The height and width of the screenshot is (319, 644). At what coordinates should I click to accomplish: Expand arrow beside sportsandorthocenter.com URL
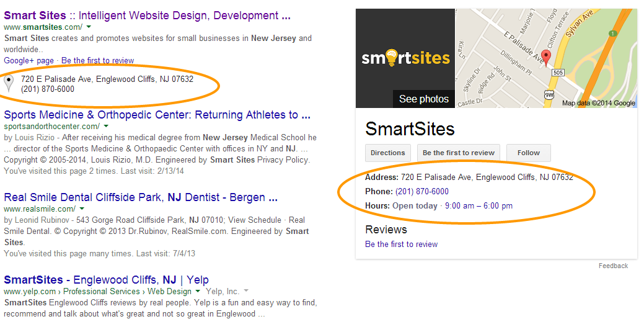tap(105, 126)
